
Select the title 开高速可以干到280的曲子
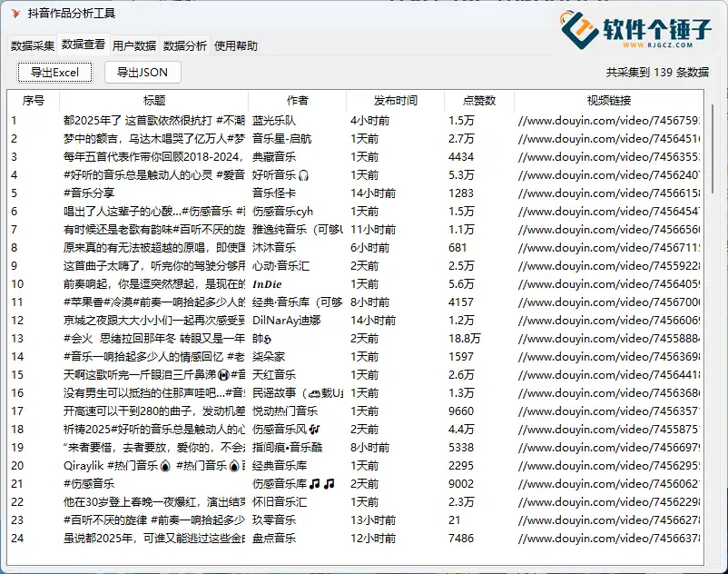154,411
